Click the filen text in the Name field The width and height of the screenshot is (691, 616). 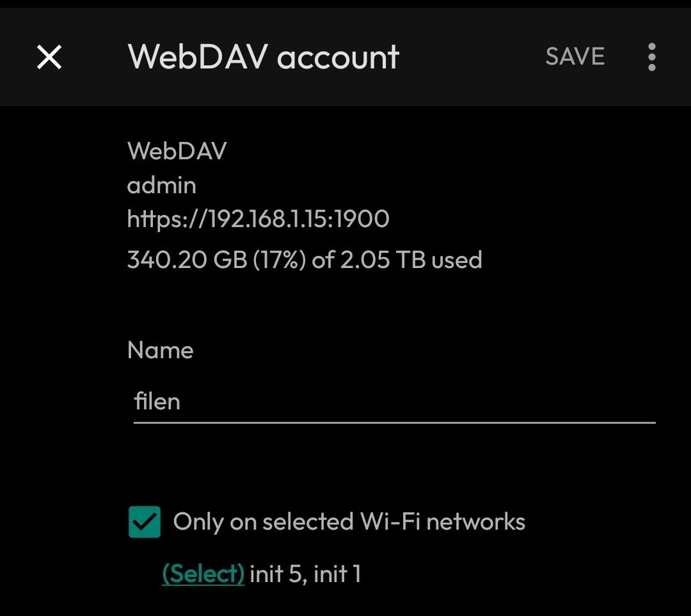click(157, 402)
